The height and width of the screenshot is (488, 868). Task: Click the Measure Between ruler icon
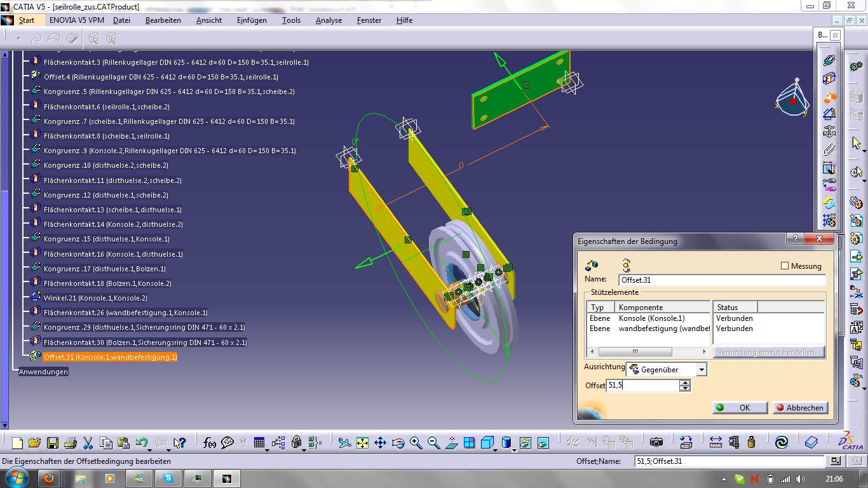point(715,442)
